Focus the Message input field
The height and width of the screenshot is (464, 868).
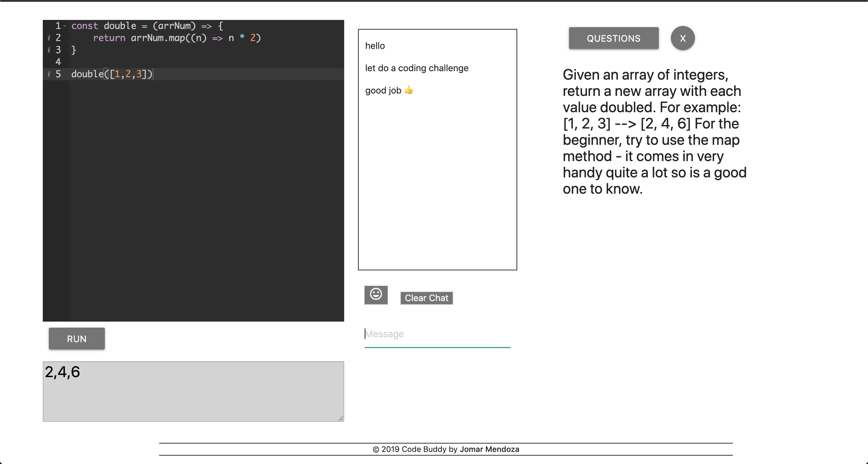click(437, 334)
